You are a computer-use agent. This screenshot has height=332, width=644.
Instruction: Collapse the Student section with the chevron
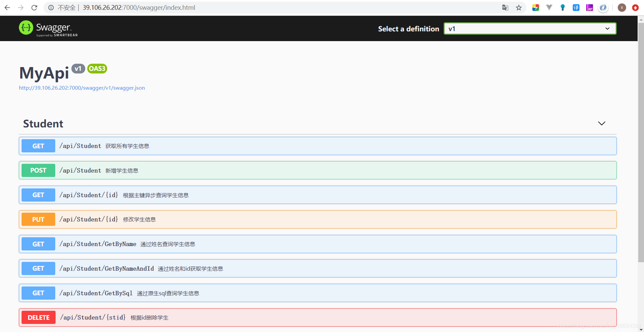[602, 123]
